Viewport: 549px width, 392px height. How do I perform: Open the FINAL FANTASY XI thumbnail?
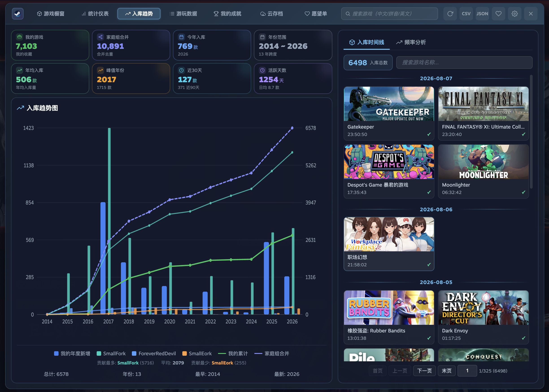click(x=483, y=104)
